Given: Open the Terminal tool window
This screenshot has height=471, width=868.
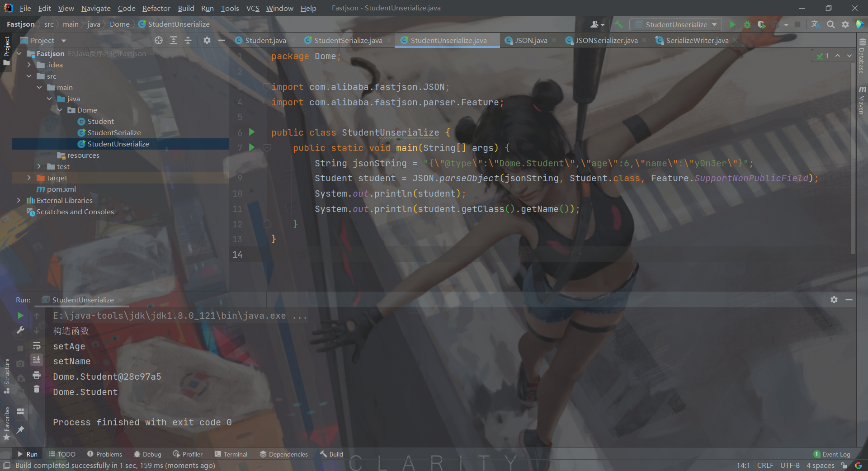Looking at the screenshot, I should click(x=231, y=454).
